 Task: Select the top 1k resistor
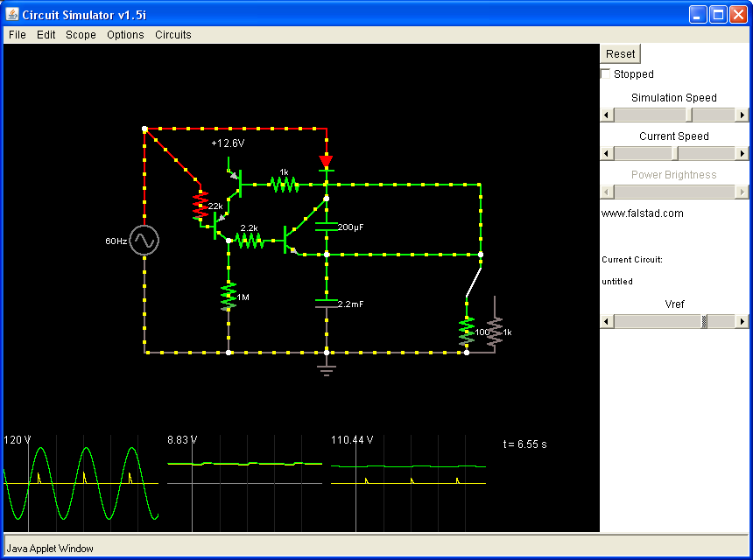click(x=285, y=185)
